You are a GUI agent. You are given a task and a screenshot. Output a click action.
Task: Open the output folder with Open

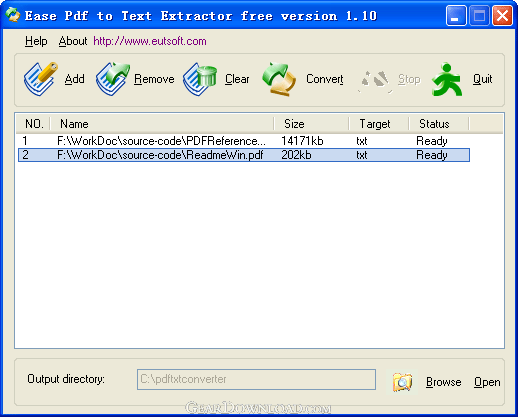coord(487,382)
